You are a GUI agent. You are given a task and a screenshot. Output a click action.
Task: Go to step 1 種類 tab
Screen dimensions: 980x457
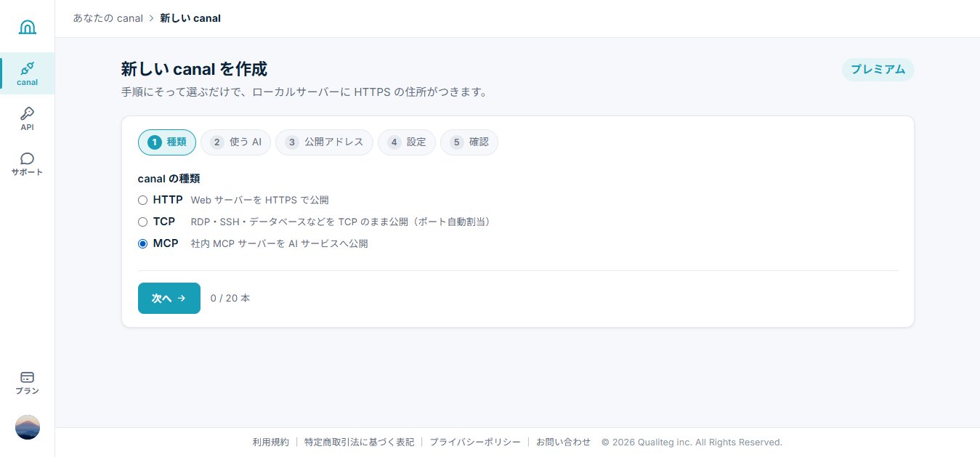point(167,142)
